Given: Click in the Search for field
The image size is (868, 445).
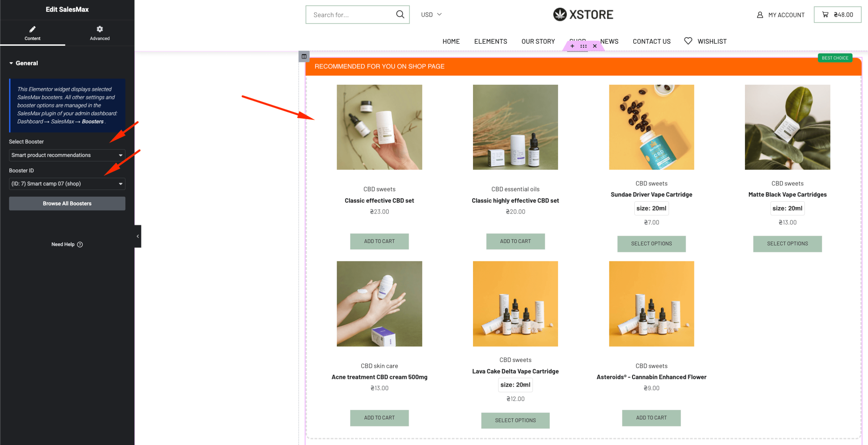Looking at the screenshot, I should click(351, 15).
